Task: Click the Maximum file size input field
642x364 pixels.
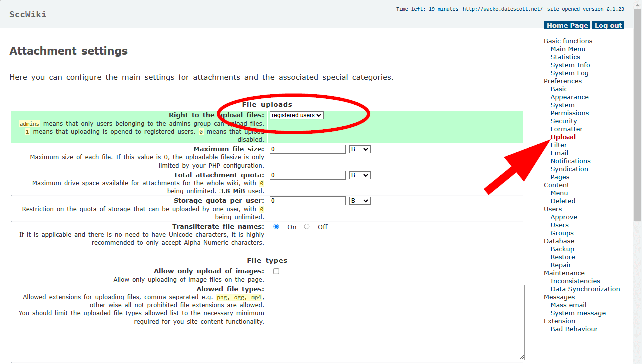Action: 307,149
